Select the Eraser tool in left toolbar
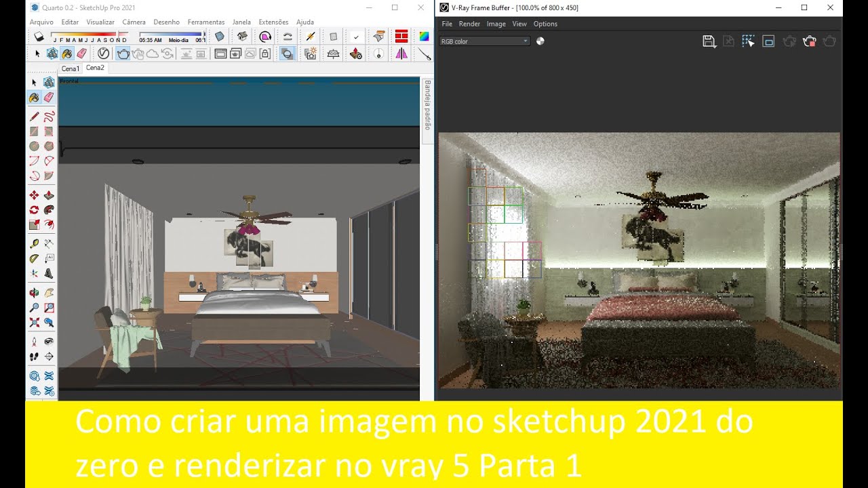The width and height of the screenshot is (868, 488). coord(49,98)
